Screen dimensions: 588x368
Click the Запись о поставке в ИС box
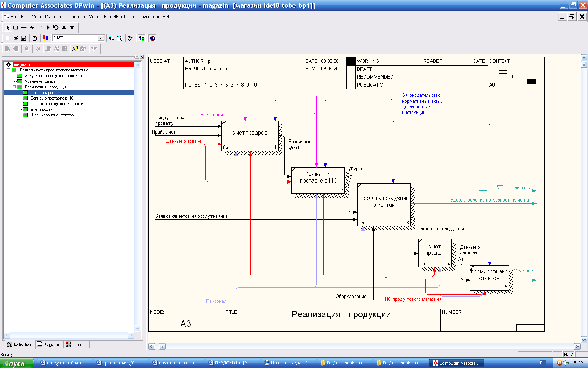(318, 180)
